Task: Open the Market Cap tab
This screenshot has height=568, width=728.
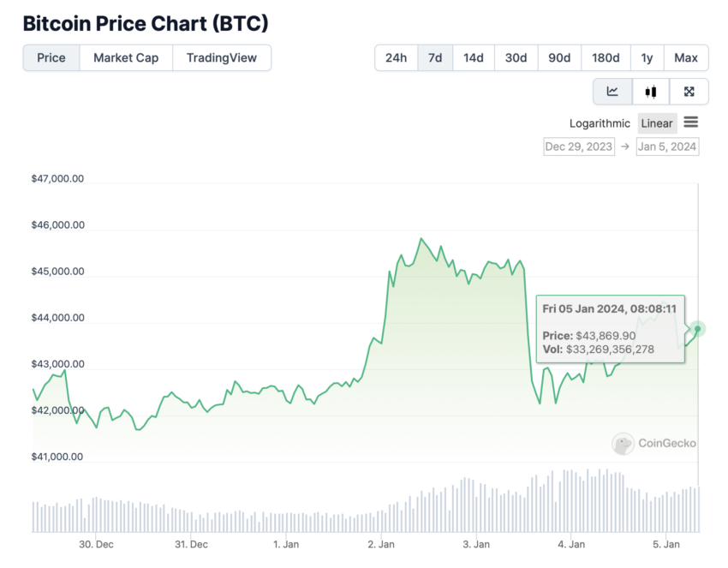Action: [126, 58]
